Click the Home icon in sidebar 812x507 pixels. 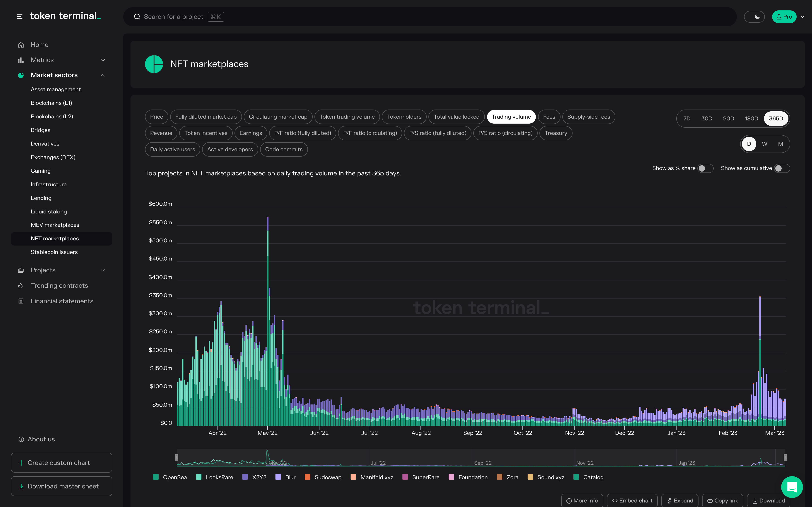coord(21,45)
